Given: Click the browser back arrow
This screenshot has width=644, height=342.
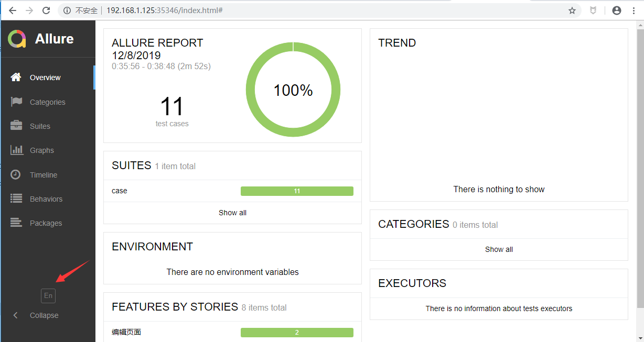Looking at the screenshot, I should (x=13, y=10).
